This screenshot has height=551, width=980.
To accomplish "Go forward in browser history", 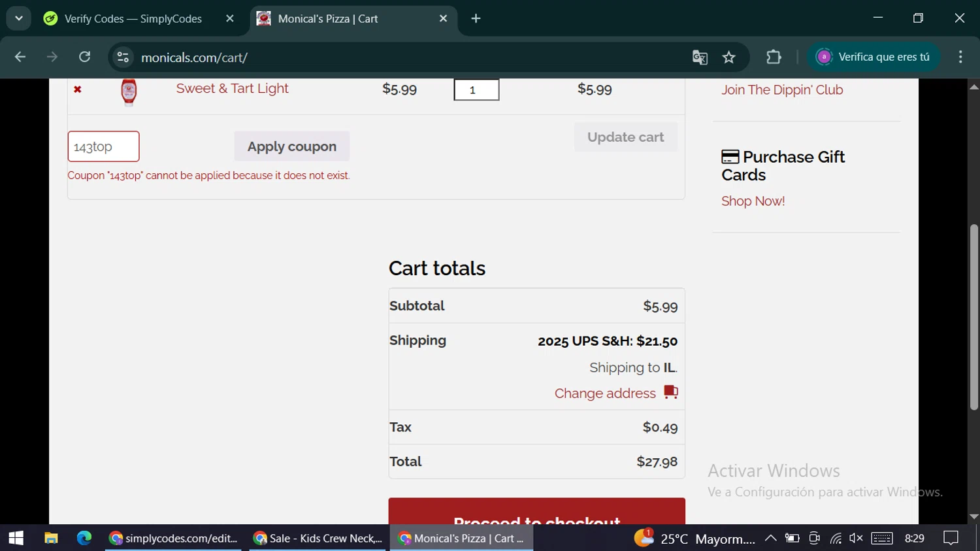I will (52, 58).
